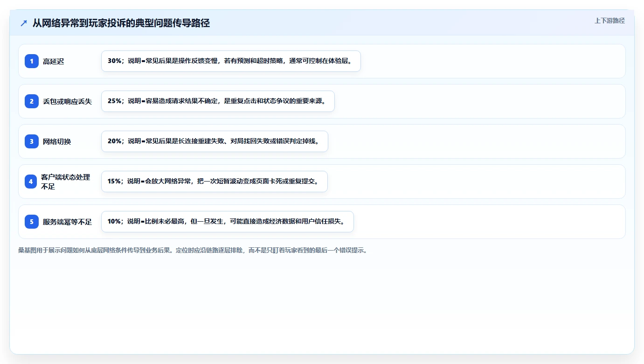This screenshot has height=364, width=644.
Task: Click the 上下游路径 label in the header
Action: [609, 21]
